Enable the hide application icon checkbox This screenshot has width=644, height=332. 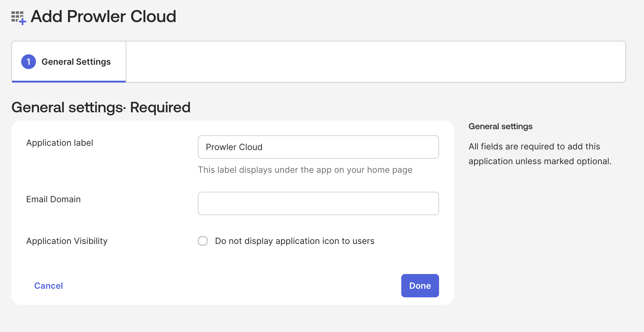203,241
